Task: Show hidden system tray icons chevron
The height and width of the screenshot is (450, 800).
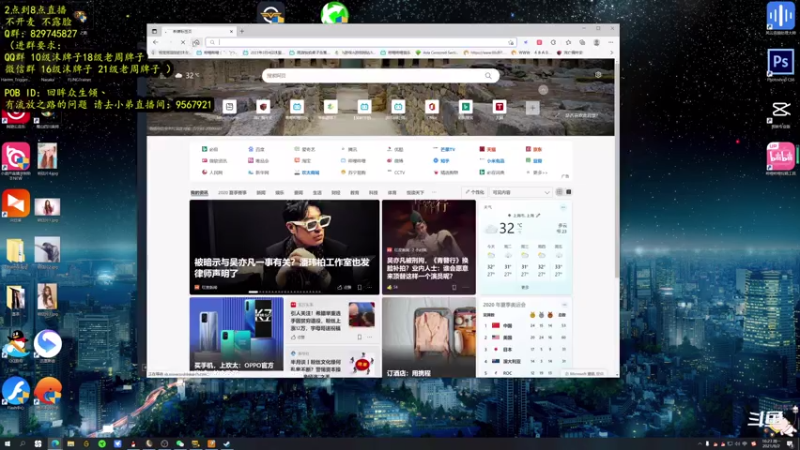Action: click(699, 444)
